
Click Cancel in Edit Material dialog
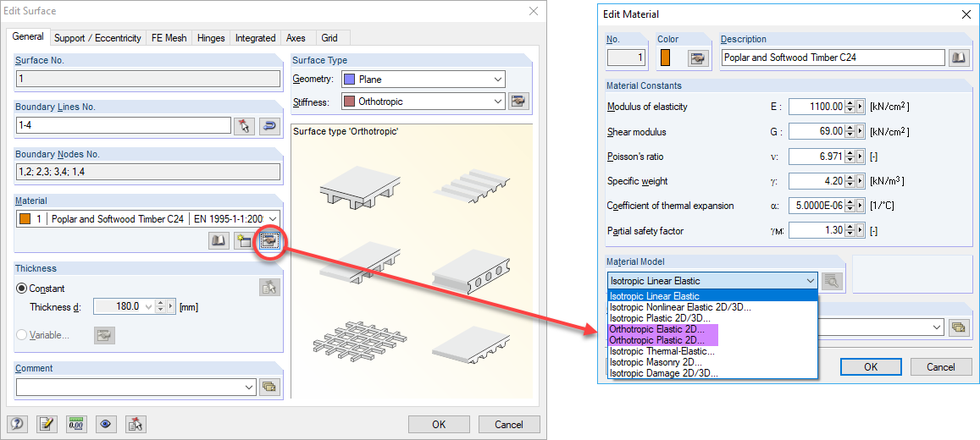(x=941, y=366)
